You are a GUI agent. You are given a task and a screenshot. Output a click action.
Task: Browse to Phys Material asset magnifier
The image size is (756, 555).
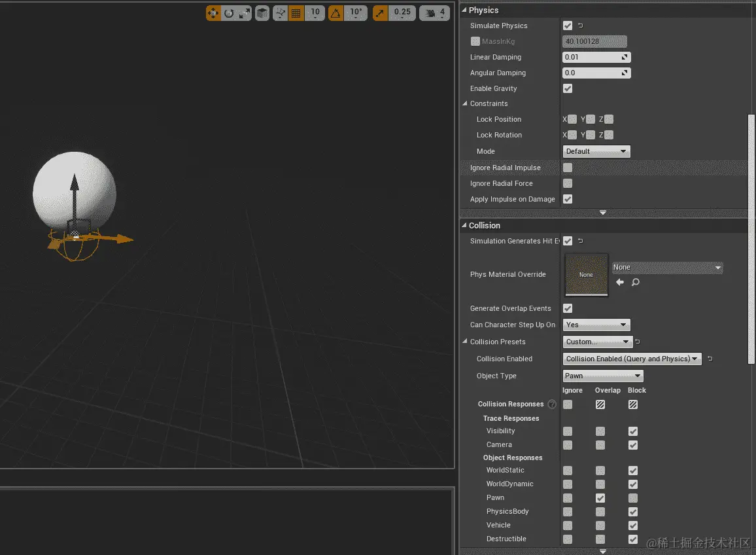[636, 282]
